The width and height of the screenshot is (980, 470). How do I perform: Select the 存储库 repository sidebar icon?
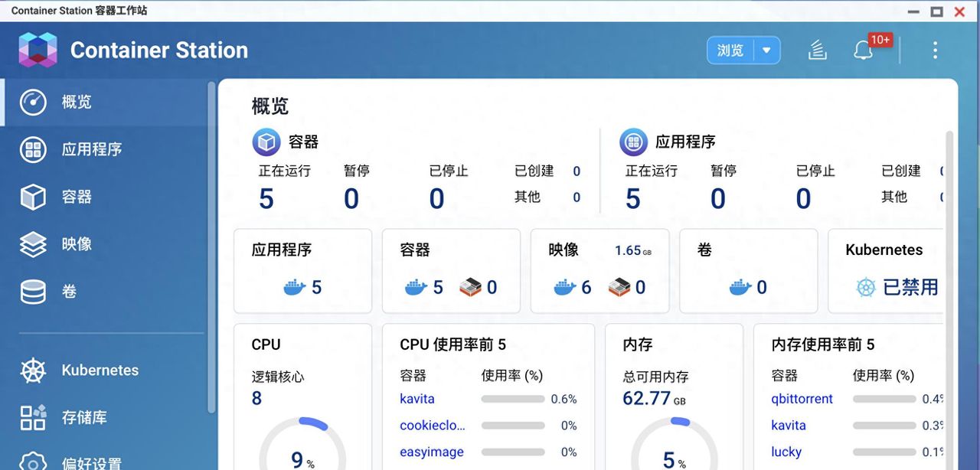tap(33, 417)
